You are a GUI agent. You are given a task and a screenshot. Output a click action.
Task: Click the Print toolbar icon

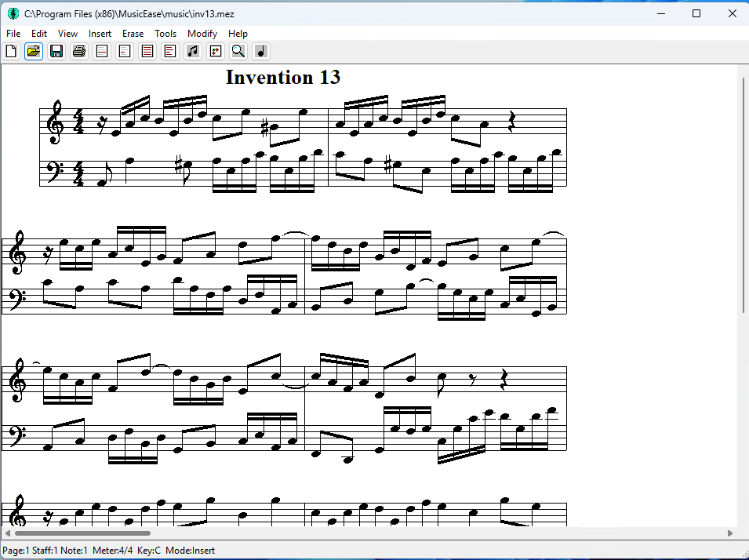coord(78,51)
